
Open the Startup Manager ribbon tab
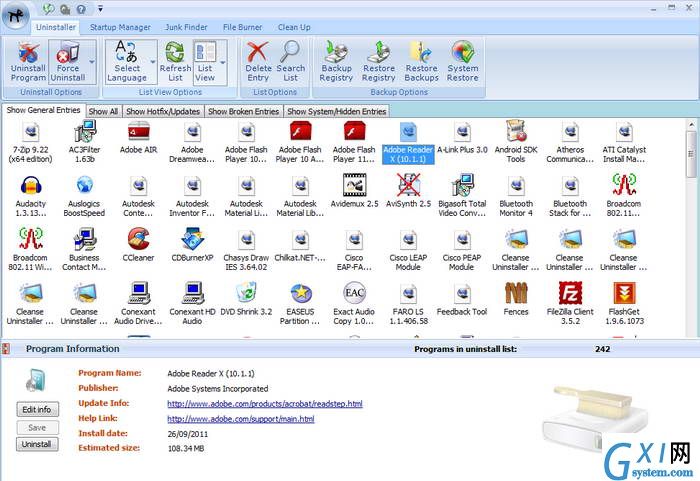click(x=120, y=27)
